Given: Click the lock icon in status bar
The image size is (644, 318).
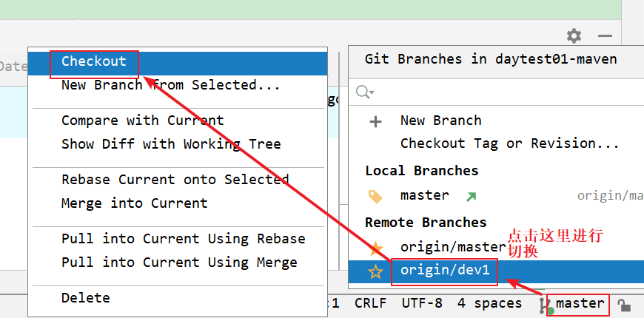Looking at the screenshot, I should [624, 304].
